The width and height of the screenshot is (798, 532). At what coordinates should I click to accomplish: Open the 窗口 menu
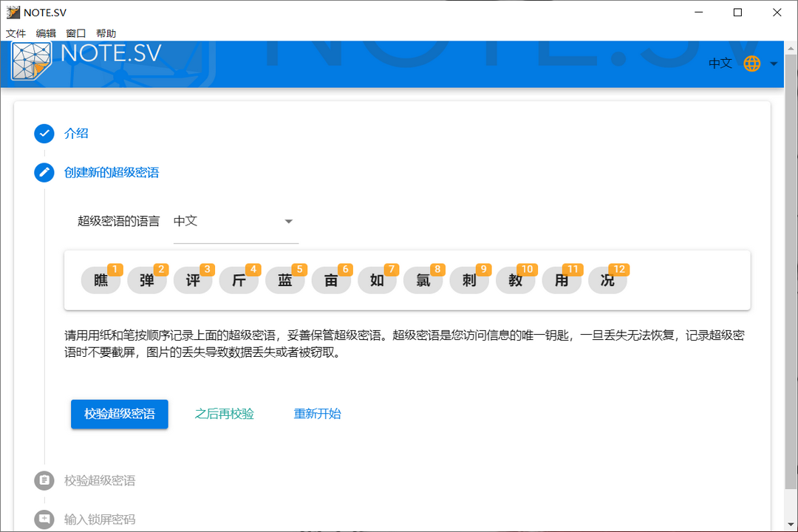(75, 33)
